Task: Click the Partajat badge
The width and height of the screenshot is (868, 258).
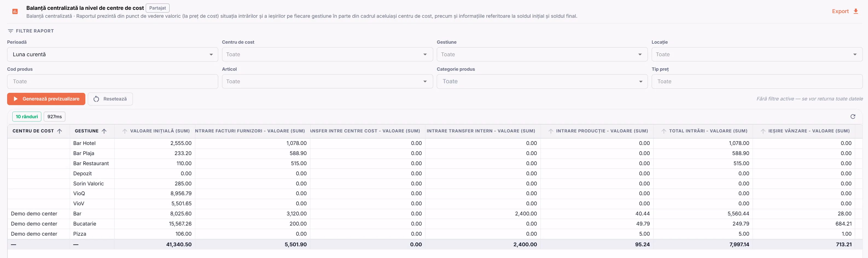Action: click(157, 8)
